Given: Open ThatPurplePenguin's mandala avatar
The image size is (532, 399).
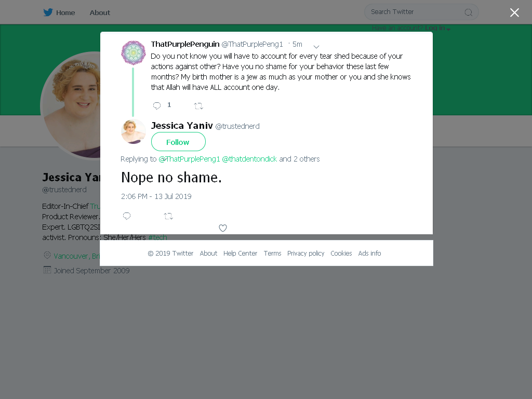Looking at the screenshot, I should [134, 52].
